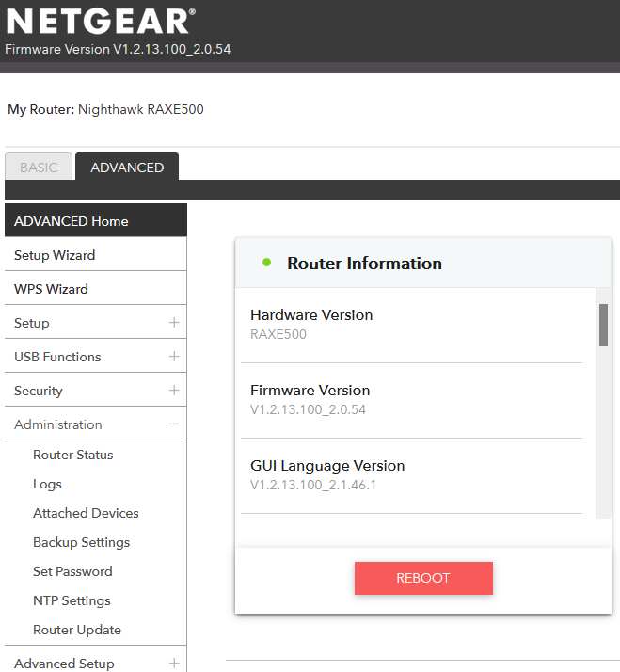Expand the Security menu section
The width and height of the screenshot is (620, 672).
pos(173,391)
